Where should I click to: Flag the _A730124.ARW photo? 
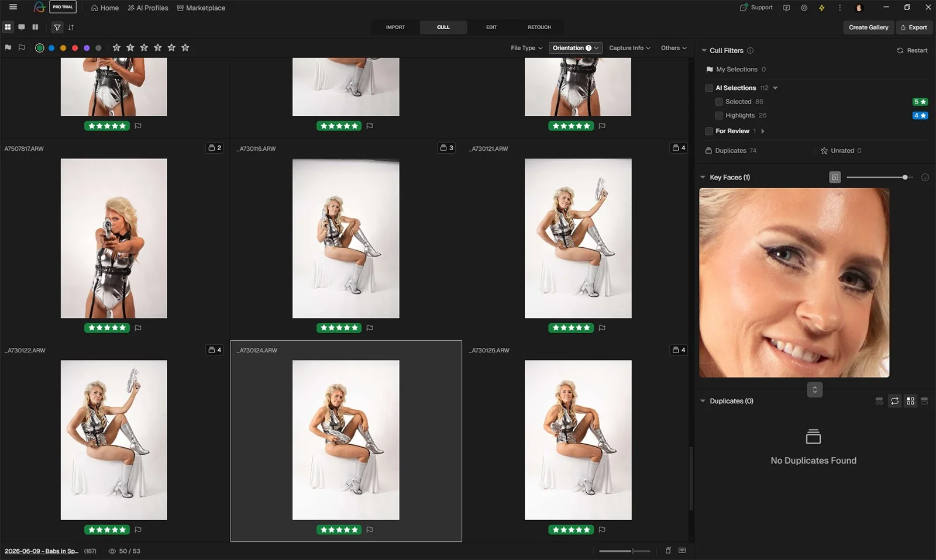370,530
